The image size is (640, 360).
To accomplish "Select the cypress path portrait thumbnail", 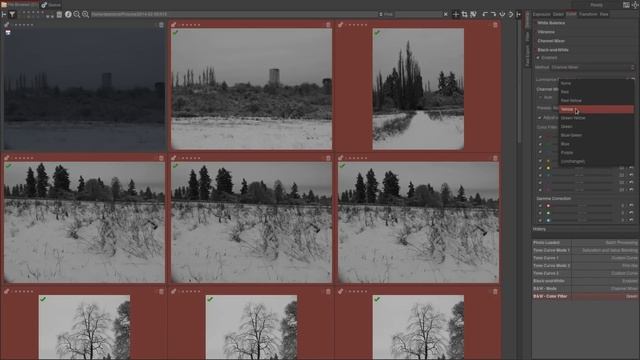I will [418, 89].
